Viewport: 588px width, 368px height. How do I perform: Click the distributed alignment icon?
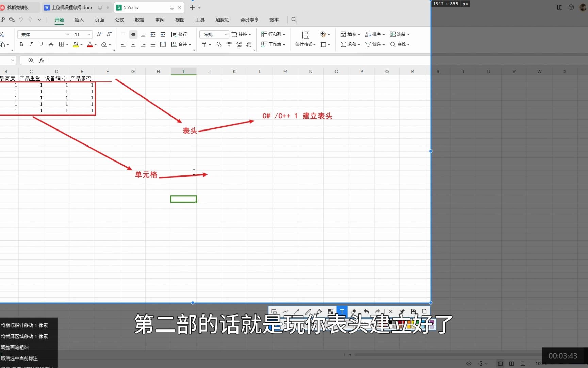[163, 44]
